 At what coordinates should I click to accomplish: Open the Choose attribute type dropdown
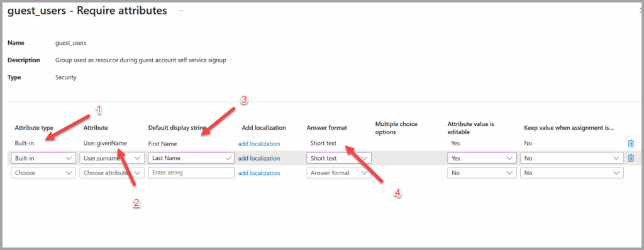tap(43, 173)
